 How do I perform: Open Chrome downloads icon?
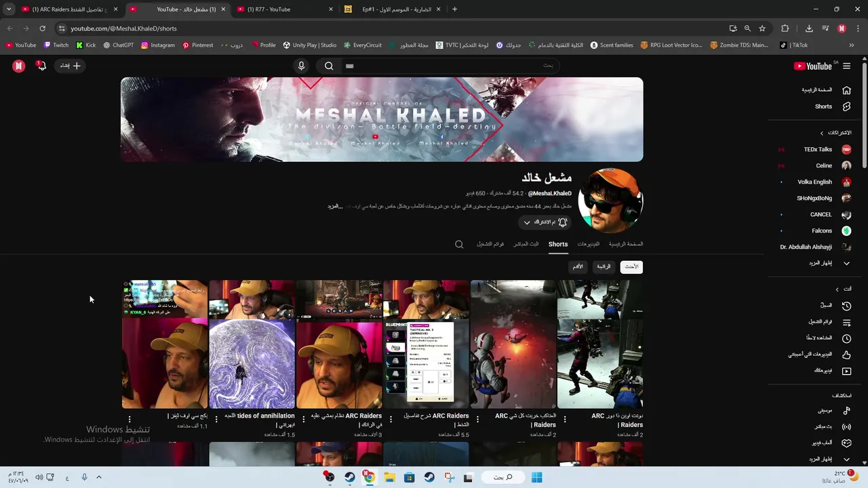pos(809,28)
